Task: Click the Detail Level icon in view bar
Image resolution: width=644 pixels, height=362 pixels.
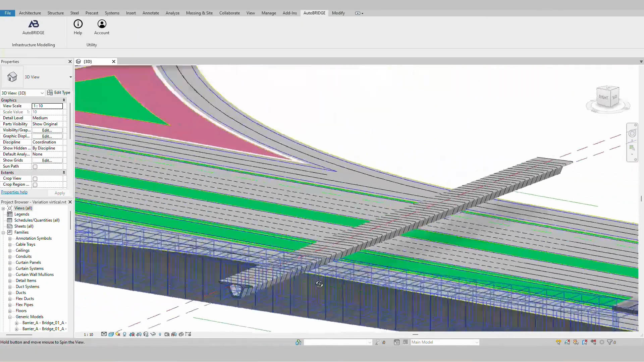Action: coord(104,334)
